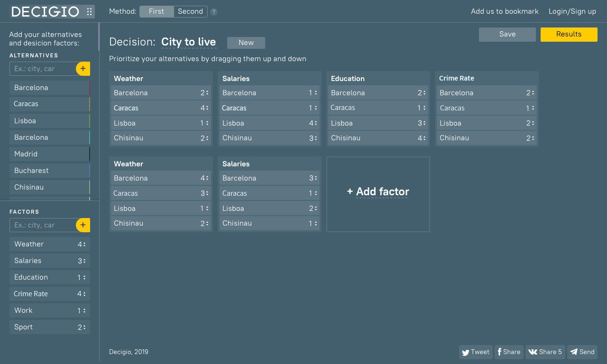Viewport: 607px width, 364px height.
Task: Click the yellow plus button beside factors input
Action: click(83, 225)
